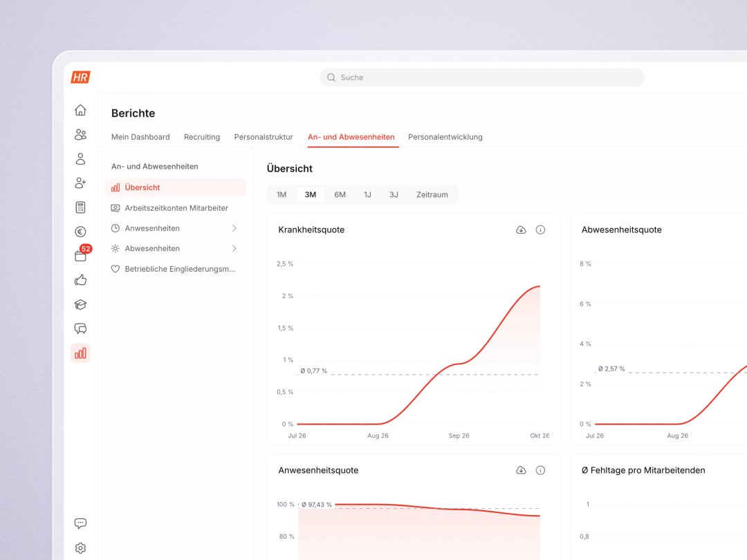Select the 3J time range
The image size is (747, 560).
pyautogui.click(x=394, y=195)
